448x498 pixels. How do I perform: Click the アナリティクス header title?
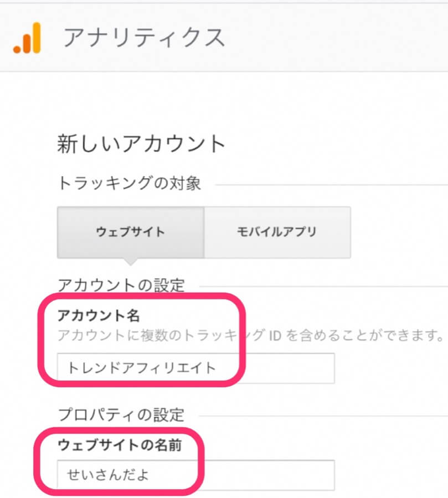tap(144, 38)
